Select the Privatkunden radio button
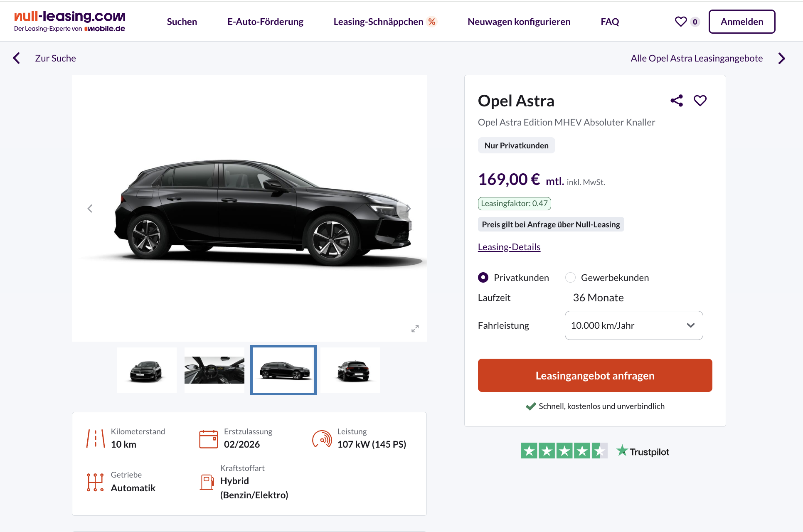Screen dimensions: 803x532 483,277
